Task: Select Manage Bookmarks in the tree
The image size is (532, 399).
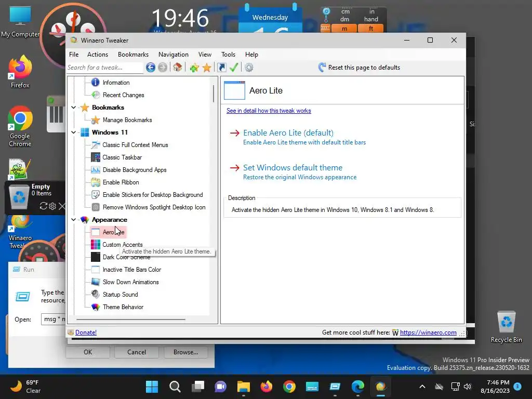Action: [127, 120]
